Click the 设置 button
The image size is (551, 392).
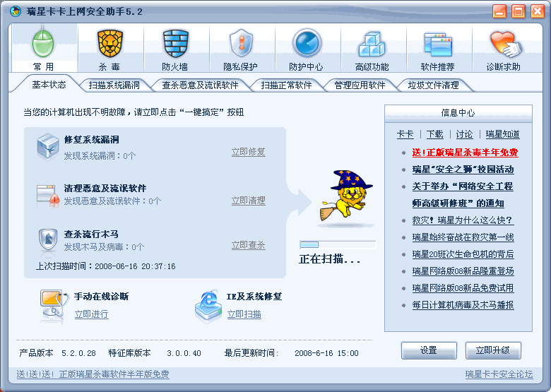(x=429, y=350)
